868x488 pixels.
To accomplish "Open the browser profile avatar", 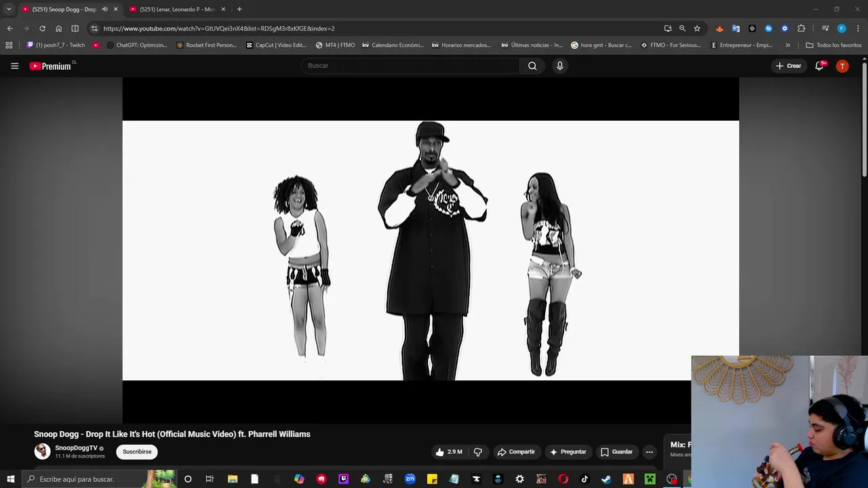I will click(x=842, y=28).
